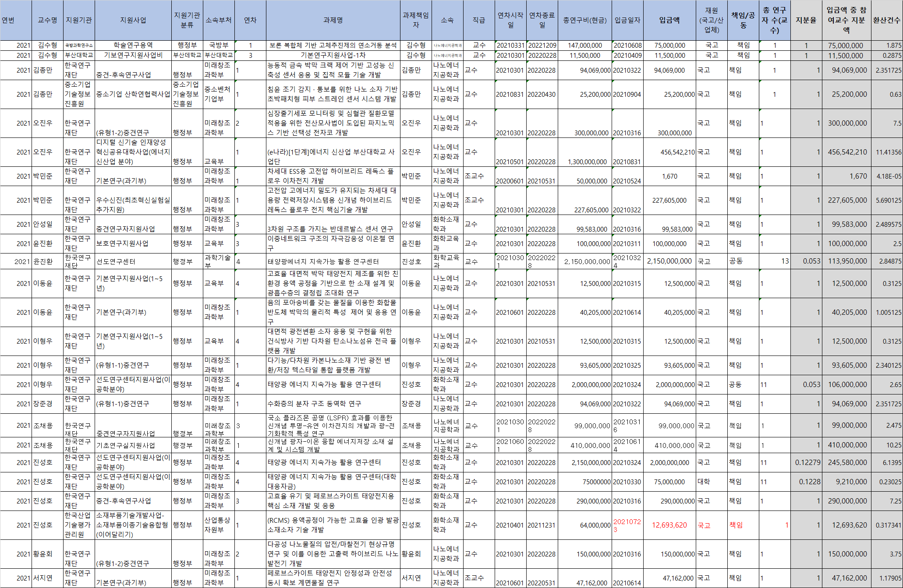Select the 학술연구용역 cell
Screen dimensions: 903x588
133,45
